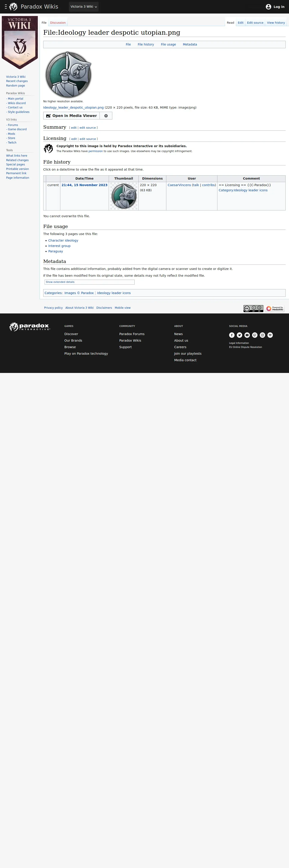The height and width of the screenshot is (868, 289).
Task: Open Paradox YouTube icon in footer
Action: click(x=247, y=335)
